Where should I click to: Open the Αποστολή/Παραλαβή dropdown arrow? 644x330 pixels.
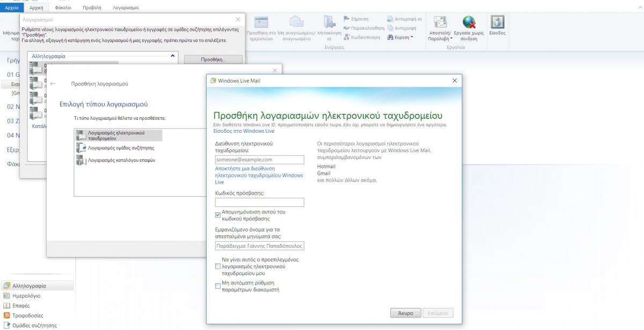(451, 39)
